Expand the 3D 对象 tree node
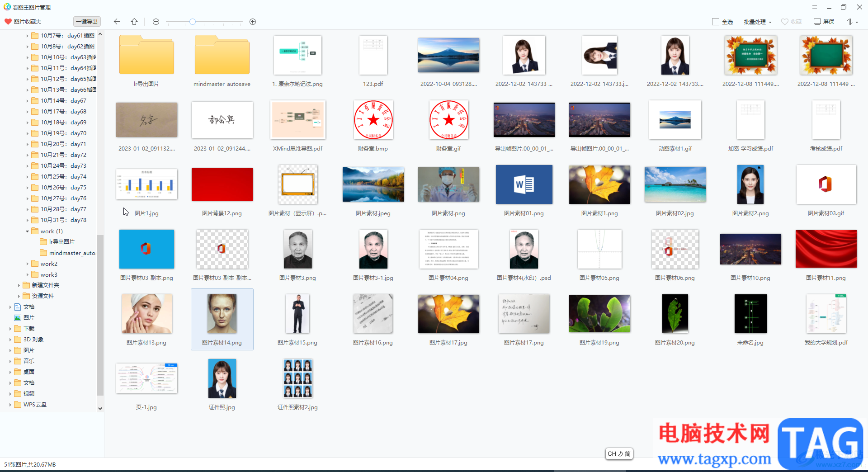 10,340
